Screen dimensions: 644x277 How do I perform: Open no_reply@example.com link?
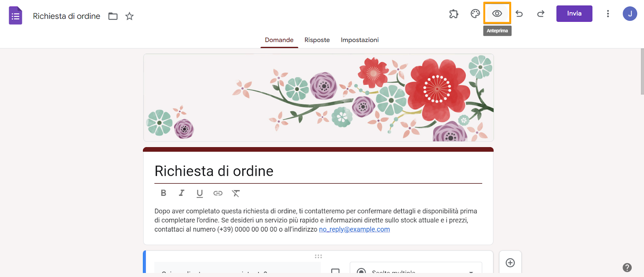354,229
